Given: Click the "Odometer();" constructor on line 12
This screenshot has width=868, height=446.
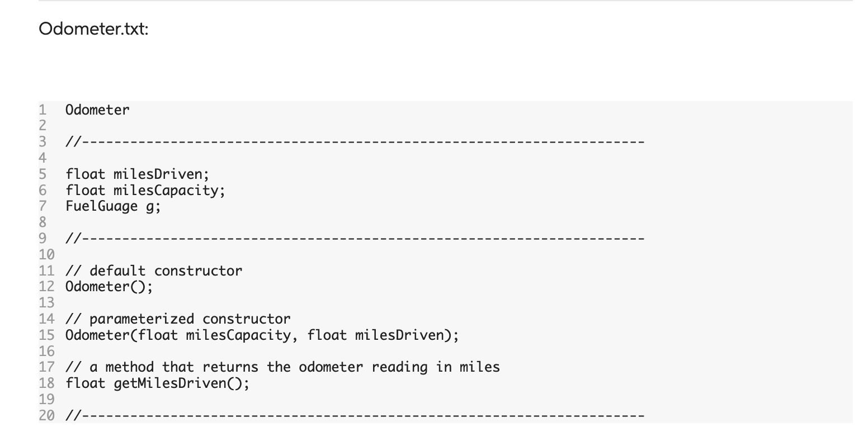Looking at the screenshot, I should (x=109, y=287).
